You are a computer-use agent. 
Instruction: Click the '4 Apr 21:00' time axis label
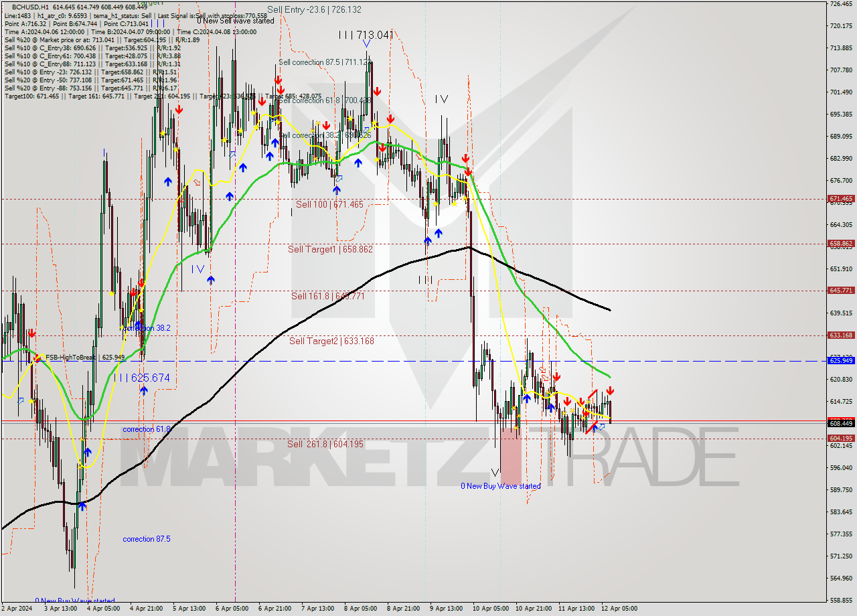[x=147, y=609]
